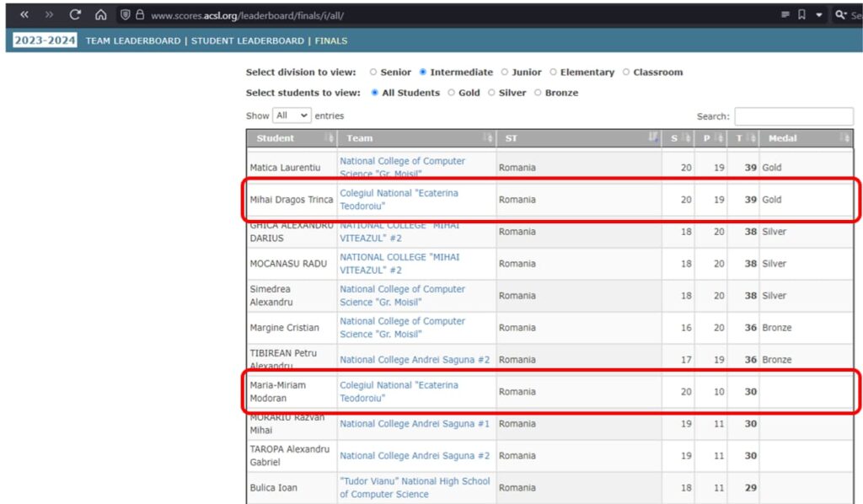Screen dimensions: 863x504
Task: Click the shield tracking protection icon
Action: (125, 15)
